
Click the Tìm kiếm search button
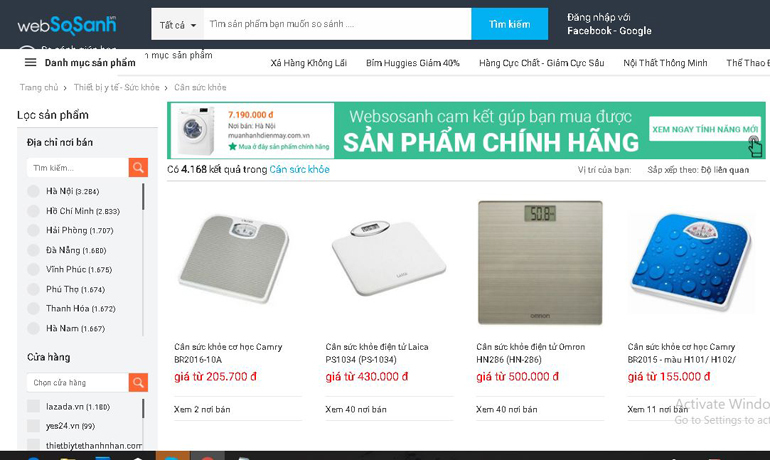tap(509, 24)
